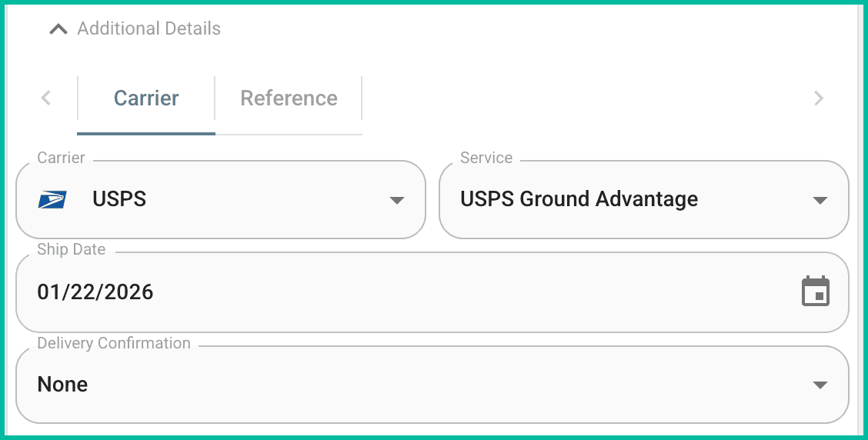Click the Additional Details heading text
This screenshot has height=440, width=868.
[x=149, y=28]
